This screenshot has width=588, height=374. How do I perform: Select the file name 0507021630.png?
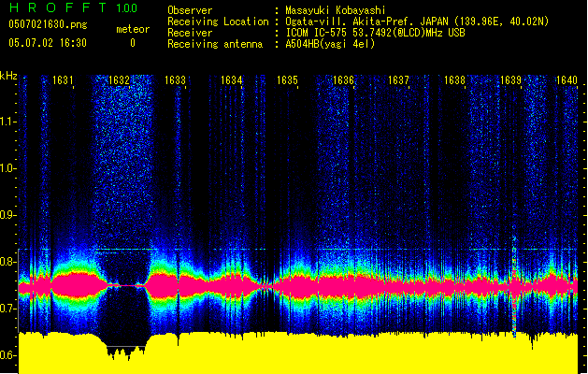pos(48,24)
